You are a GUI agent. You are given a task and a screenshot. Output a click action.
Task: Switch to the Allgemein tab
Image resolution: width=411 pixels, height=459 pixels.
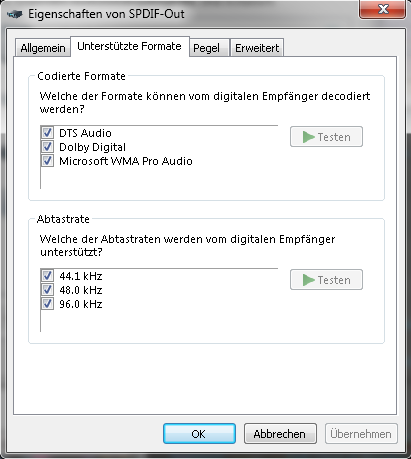pyautogui.click(x=43, y=48)
